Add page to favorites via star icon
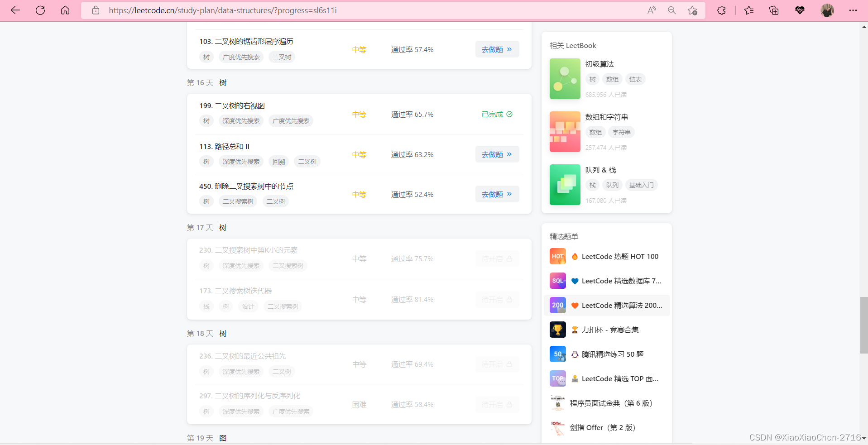Image resolution: width=868 pixels, height=445 pixels. (692, 10)
